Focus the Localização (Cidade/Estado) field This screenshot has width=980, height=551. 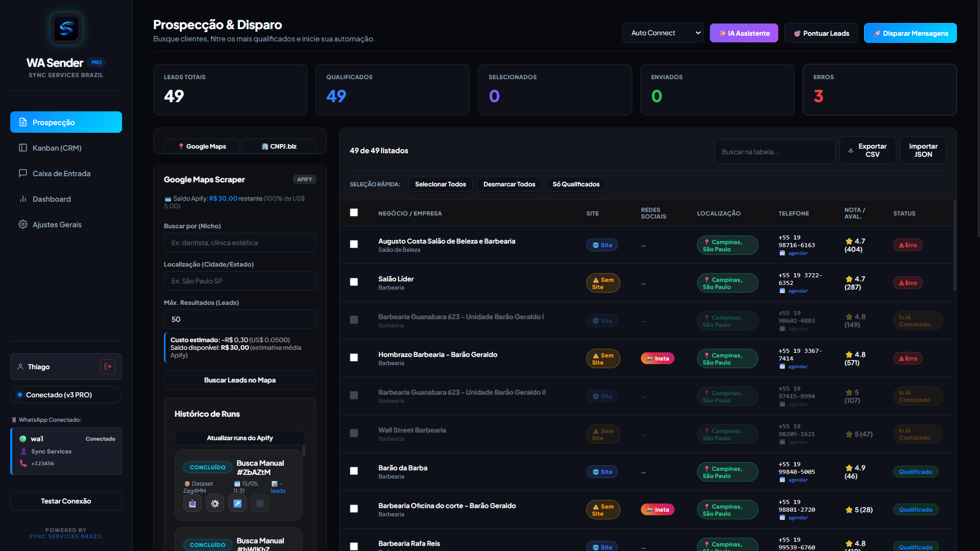(x=240, y=281)
